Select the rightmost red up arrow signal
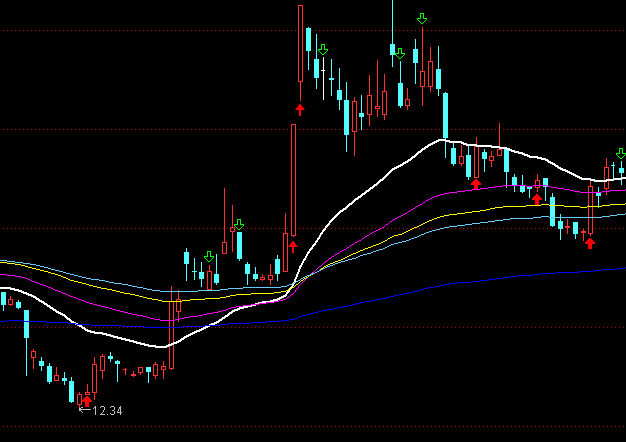 tap(590, 242)
